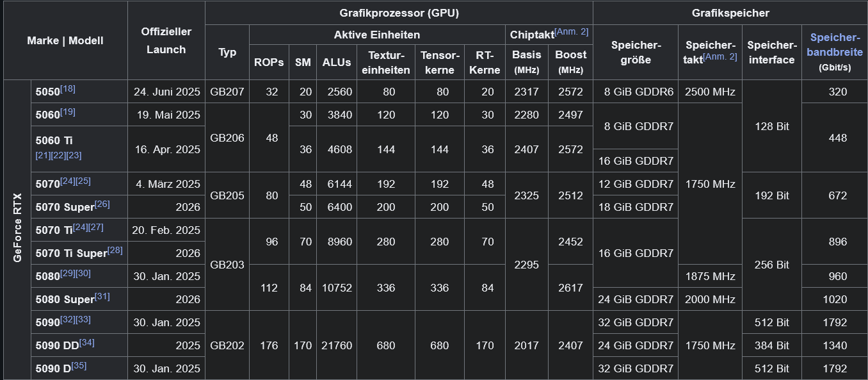Image resolution: width=868 pixels, height=380 pixels.
Task: Open the Anm. 2 note beside Speichertakt
Action: coord(720,56)
